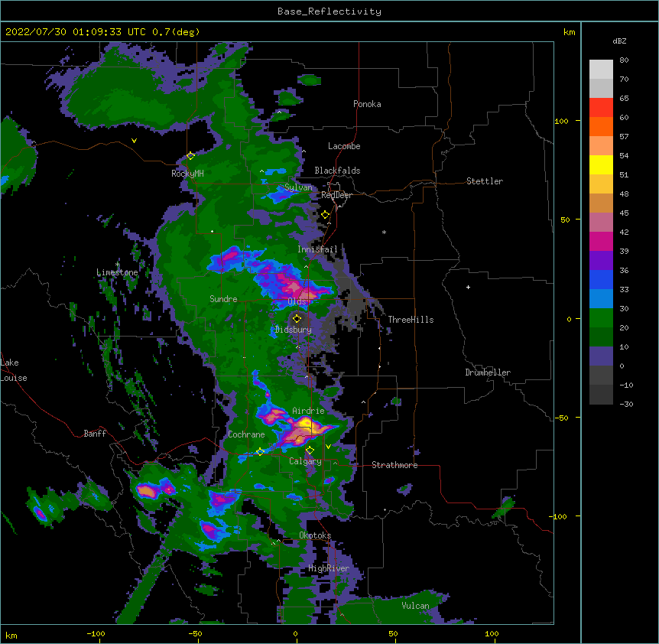The width and height of the screenshot is (659, 644).
Task: Click the red 60-65 dBZ legend swatch
Action: click(601, 108)
